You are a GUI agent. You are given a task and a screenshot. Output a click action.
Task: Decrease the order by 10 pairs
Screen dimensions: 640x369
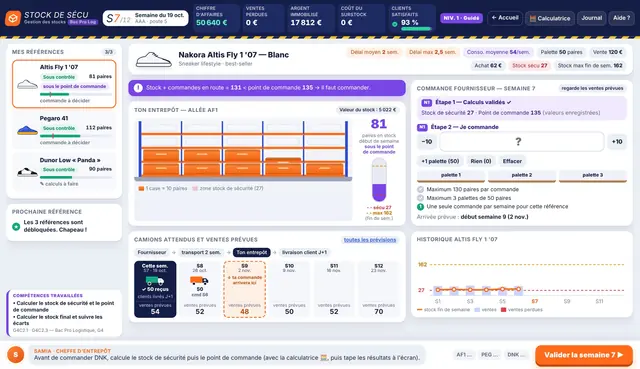pos(427,142)
